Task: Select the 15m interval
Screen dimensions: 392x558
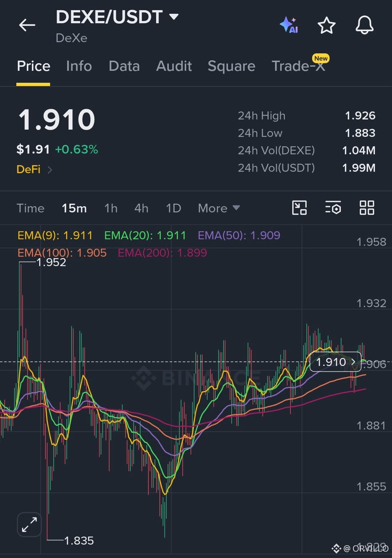Action: tap(74, 208)
